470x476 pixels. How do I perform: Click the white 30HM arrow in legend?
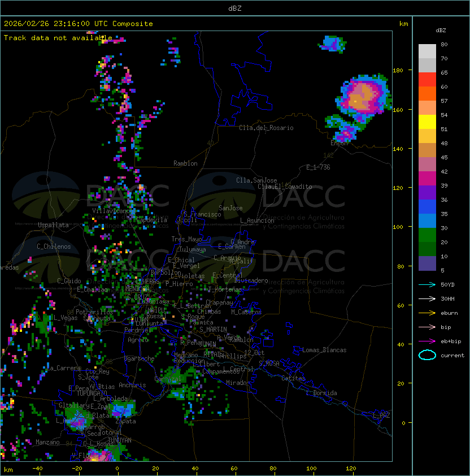tap(427, 299)
